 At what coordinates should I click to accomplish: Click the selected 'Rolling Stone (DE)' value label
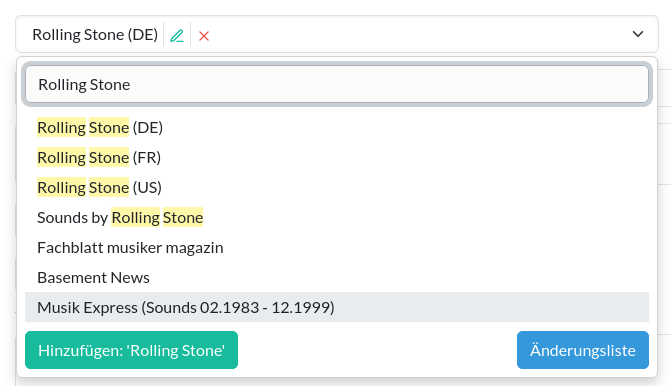point(95,35)
